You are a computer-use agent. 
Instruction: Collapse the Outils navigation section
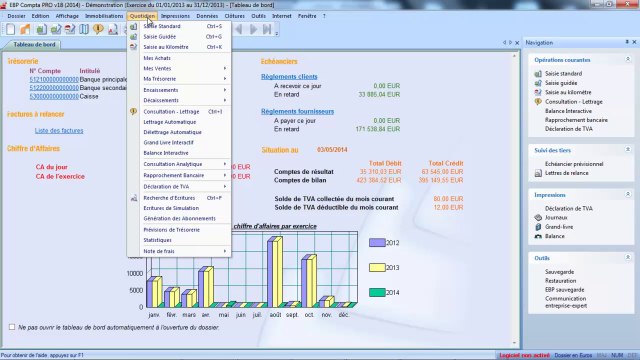coord(628,258)
